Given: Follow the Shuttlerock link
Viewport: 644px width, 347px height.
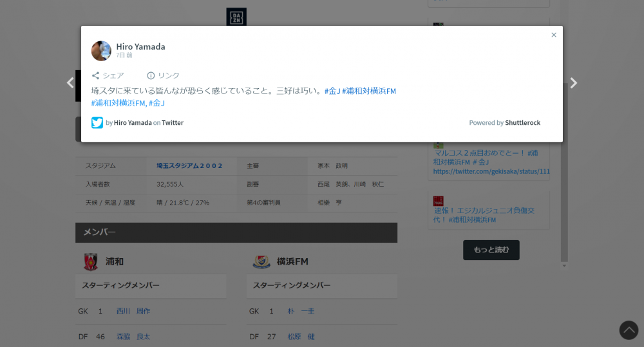Looking at the screenshot, I should (x=522, y=123).
